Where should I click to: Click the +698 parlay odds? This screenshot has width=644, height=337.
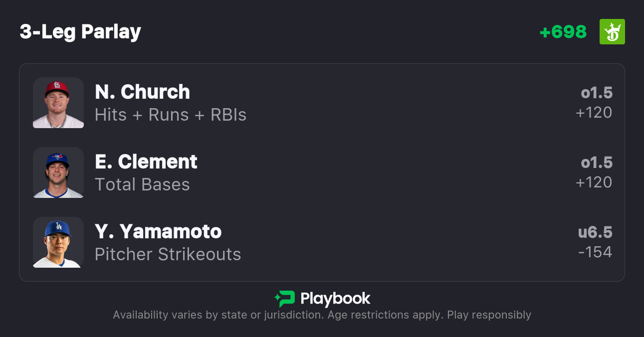563,32
